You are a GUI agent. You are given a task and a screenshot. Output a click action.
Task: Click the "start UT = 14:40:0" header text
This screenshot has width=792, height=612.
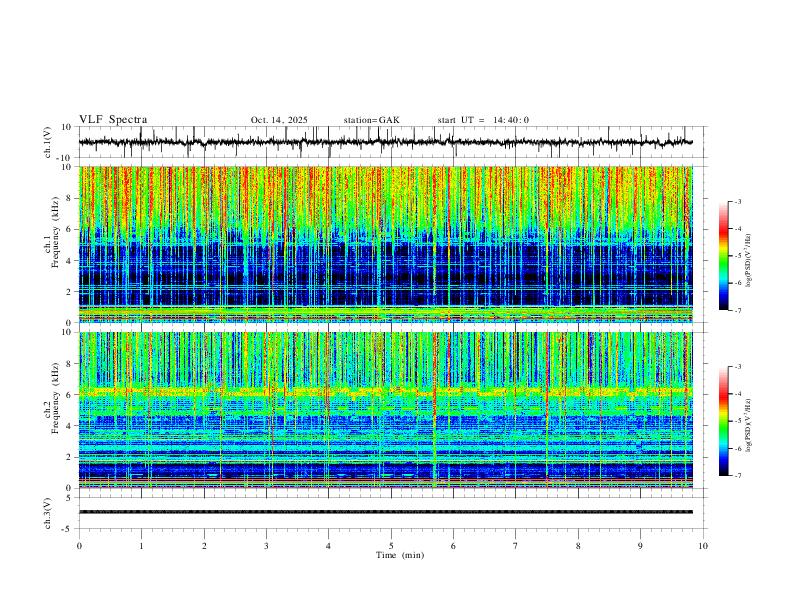tap(483, 120)
